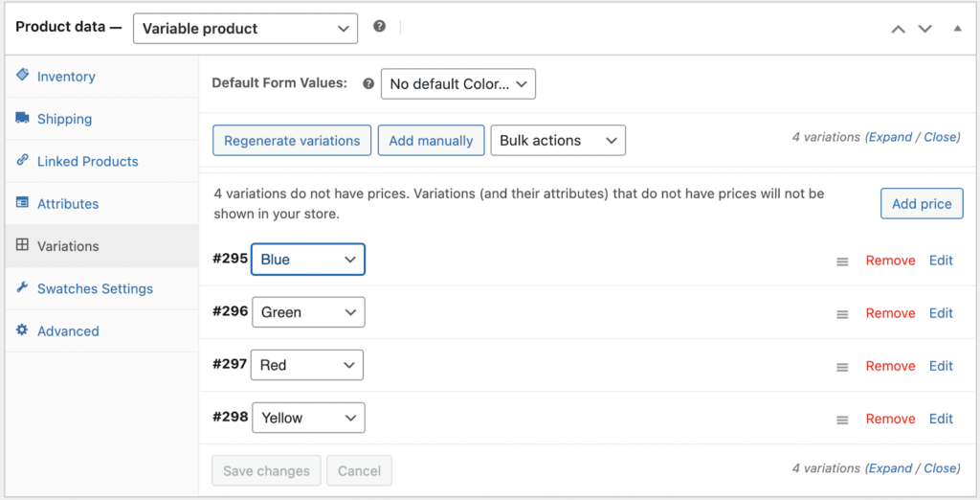Switch to the Inventory tab
Screen dimensions: 980x500
(x=66, y=77)
